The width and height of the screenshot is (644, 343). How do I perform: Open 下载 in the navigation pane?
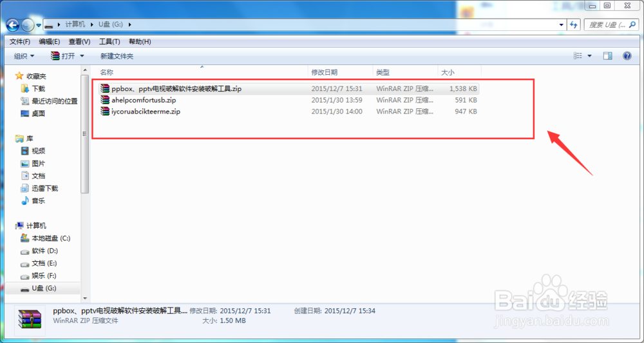[33, 88]
